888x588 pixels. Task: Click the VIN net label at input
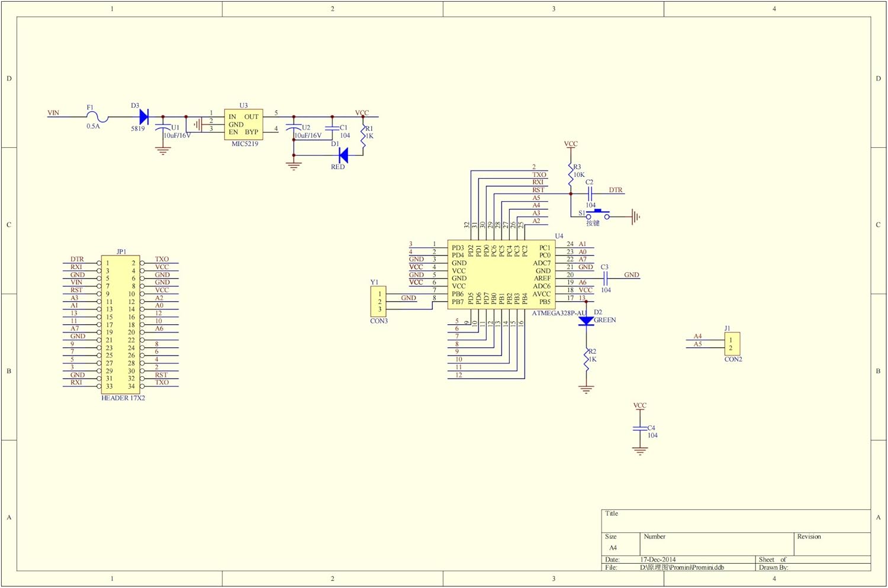click(53, 113)
